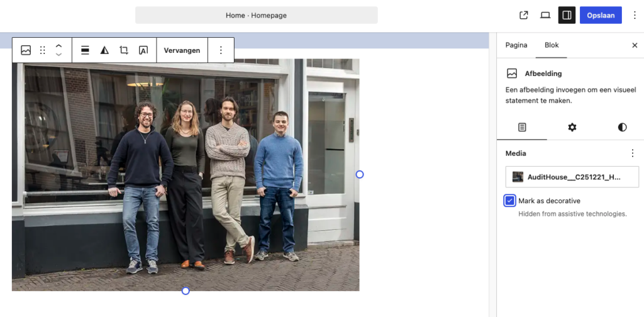Open the styles half-circle tab
The width and height of the screenshot is (644, 317).
pyautogui.click(x=622, y=127)
